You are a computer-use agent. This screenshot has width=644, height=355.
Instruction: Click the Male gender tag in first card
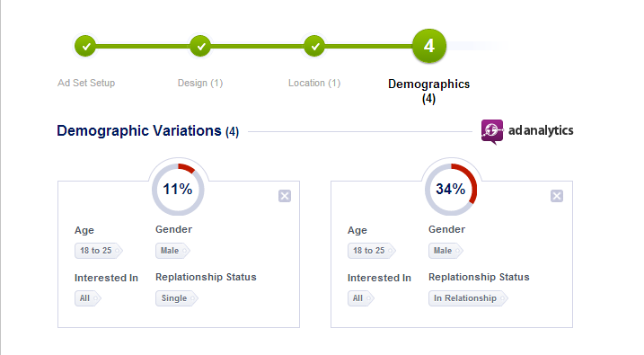172,251
